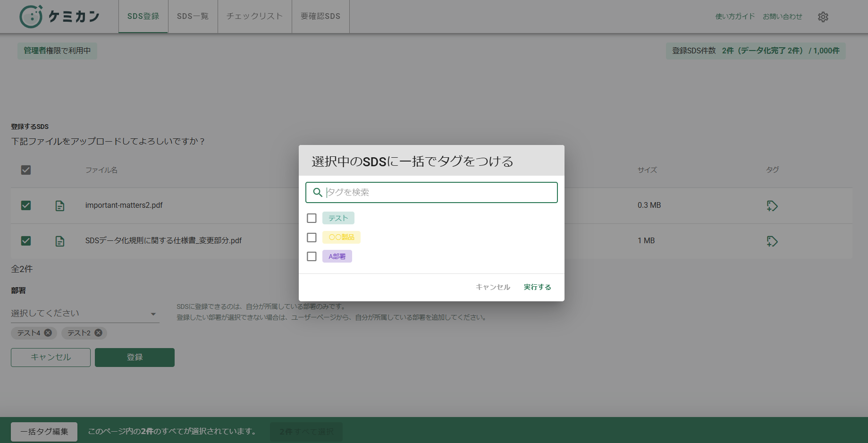Click キャンセル in the tag dialog
The width and height of the screenshot is (868, 443).
(493, 287)
